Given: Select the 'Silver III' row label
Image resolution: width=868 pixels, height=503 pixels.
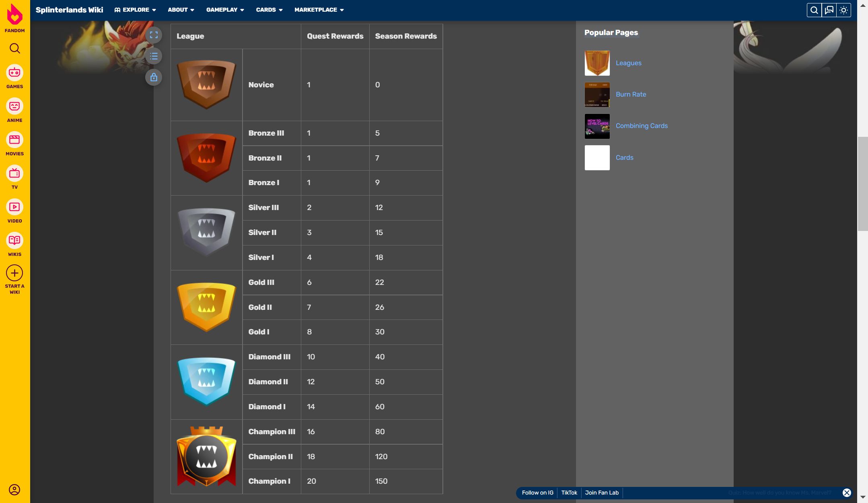Looking at the screenshot, I should pos(263,208).
